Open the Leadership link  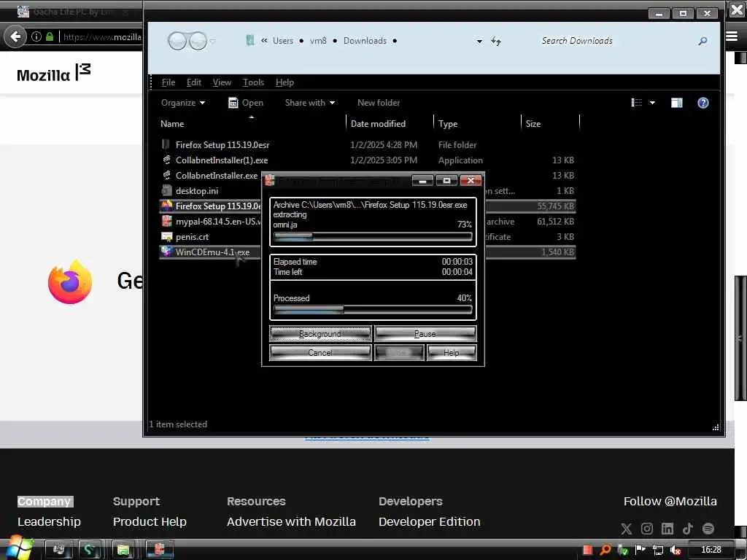49,522
